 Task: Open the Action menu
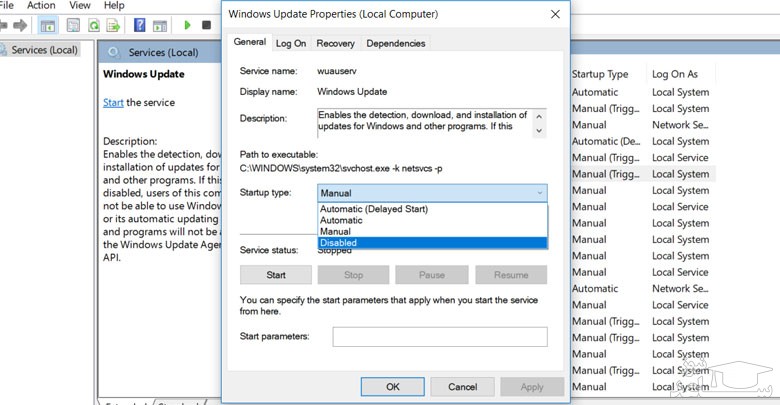click(41, 6)
